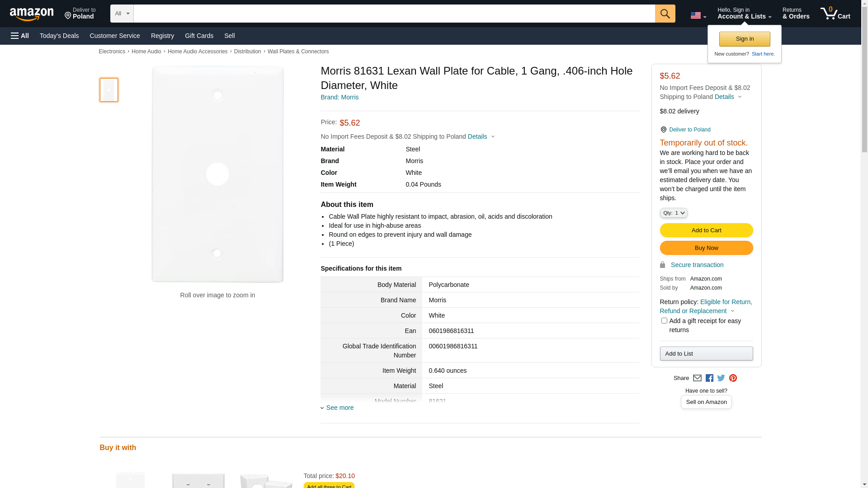Share product on Pinterest
868x488 pixels.
point(733,378)
